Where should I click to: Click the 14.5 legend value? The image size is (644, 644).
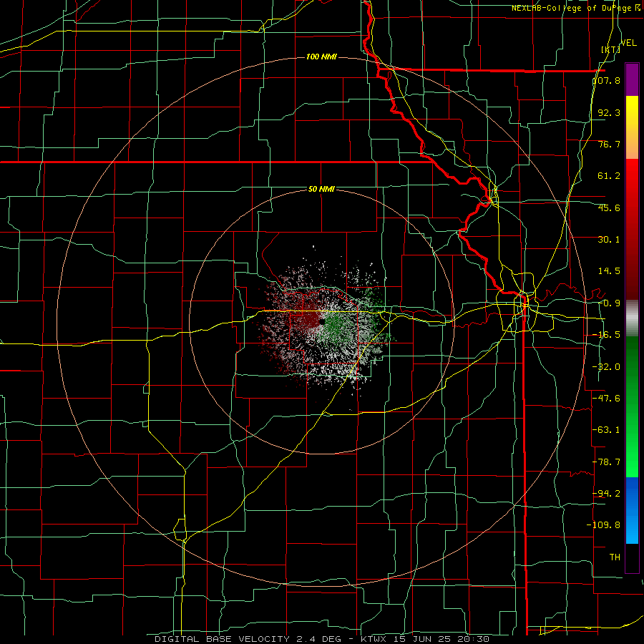point(609,271)
